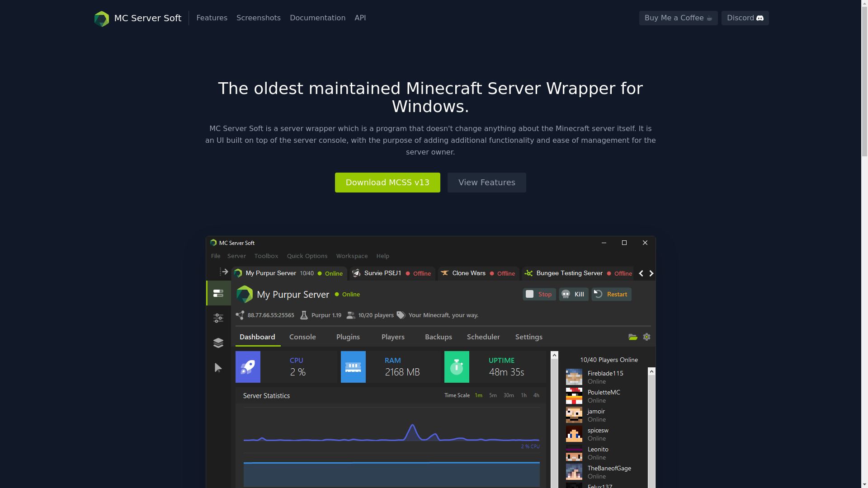Select player TheBaneofGage in list
The width and height of the screenshot is (868, 488).
coord(606,472)
